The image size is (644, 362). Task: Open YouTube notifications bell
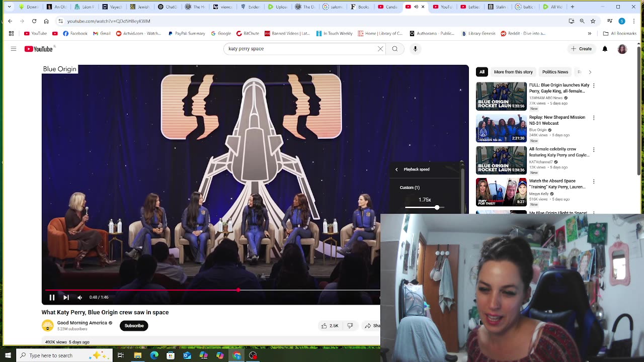[605, 49]
